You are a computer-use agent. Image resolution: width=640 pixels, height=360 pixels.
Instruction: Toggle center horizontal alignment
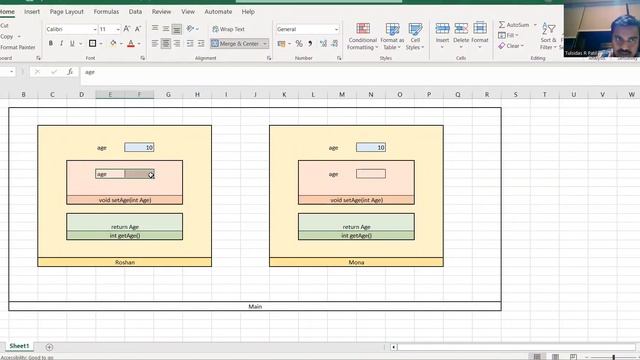point(166,43)
